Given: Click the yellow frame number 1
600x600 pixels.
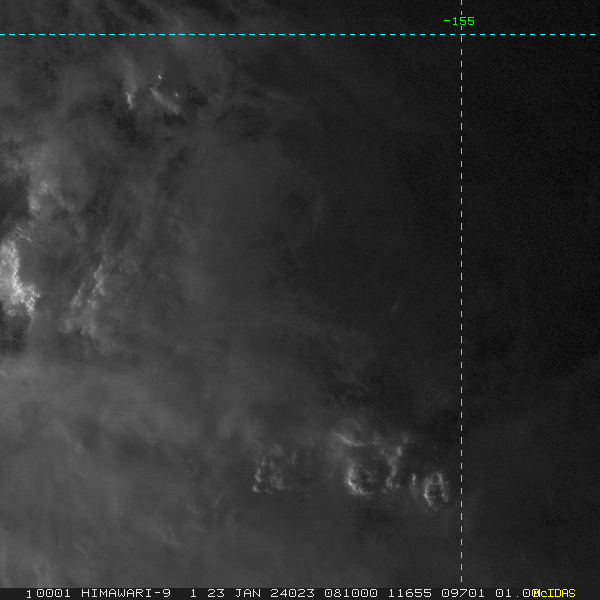Looking at the screenshot, I should (x=29, y=594).
